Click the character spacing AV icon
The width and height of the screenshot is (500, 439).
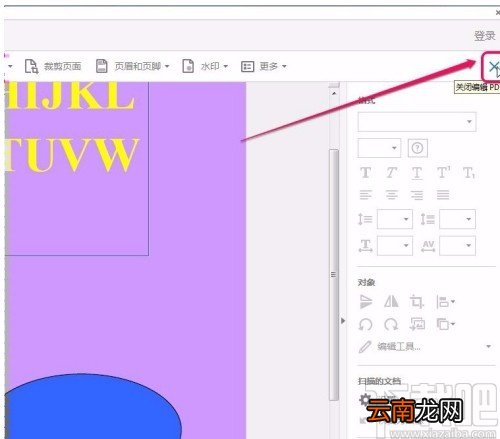[428, 246]
